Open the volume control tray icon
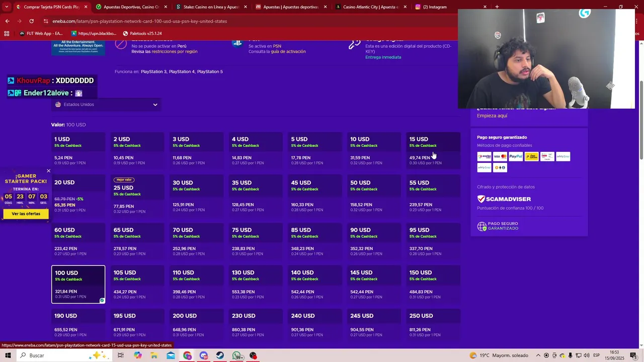This screenshot has width=644, height=362. point(587,355)
